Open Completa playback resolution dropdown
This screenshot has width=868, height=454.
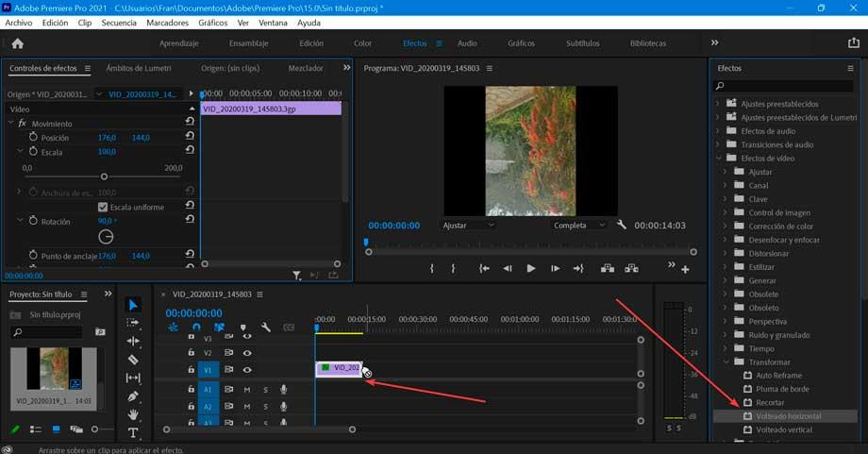pyautogui.click(x=579, y=226)
